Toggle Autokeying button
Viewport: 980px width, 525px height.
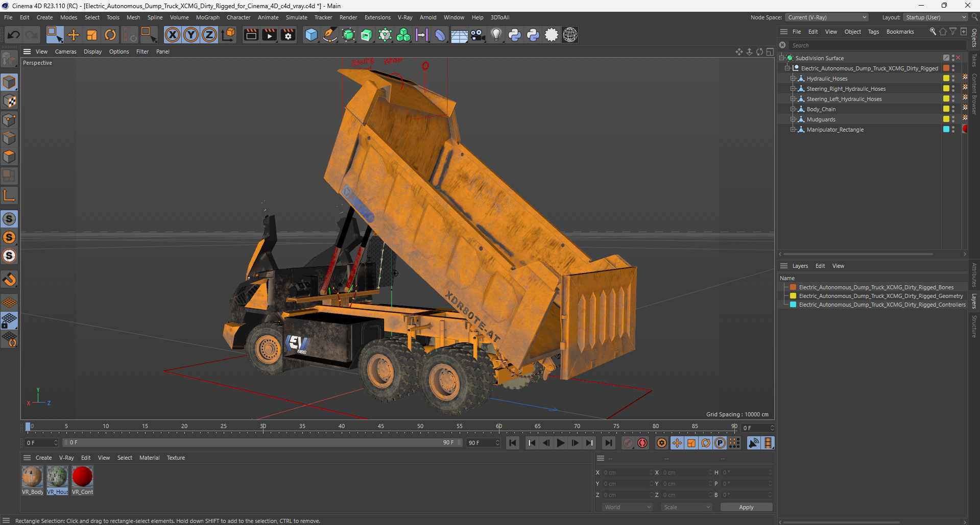pyautogui.click(x=642, y=443)
